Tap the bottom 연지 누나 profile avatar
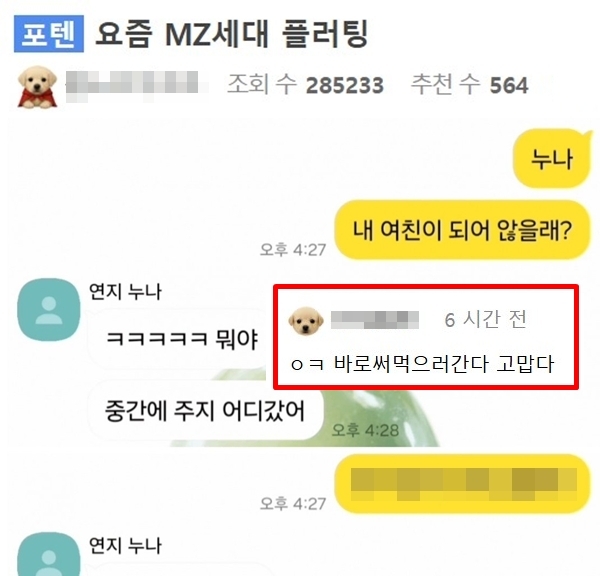 [49, 554]
